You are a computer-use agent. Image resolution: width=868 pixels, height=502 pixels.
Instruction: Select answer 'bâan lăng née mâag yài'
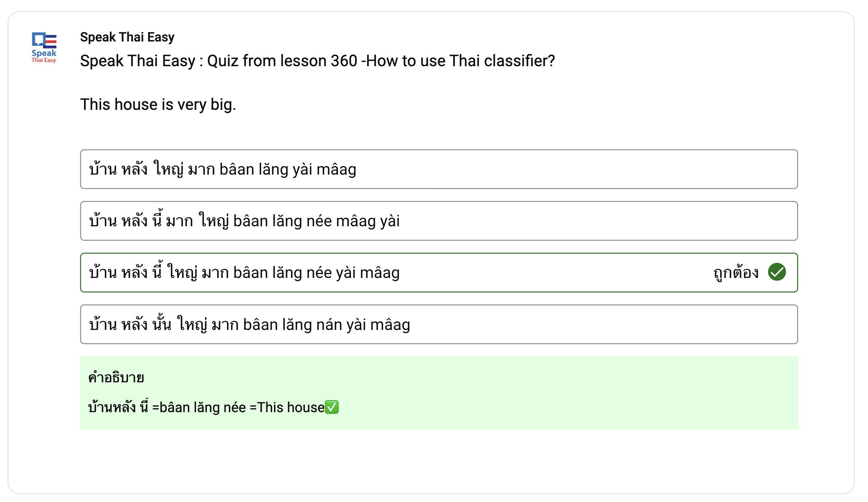pos(439,221)
